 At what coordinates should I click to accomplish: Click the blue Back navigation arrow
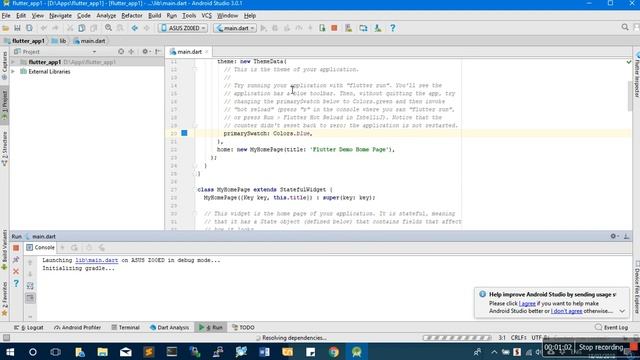pyautogui.click(x=134, y=28)
